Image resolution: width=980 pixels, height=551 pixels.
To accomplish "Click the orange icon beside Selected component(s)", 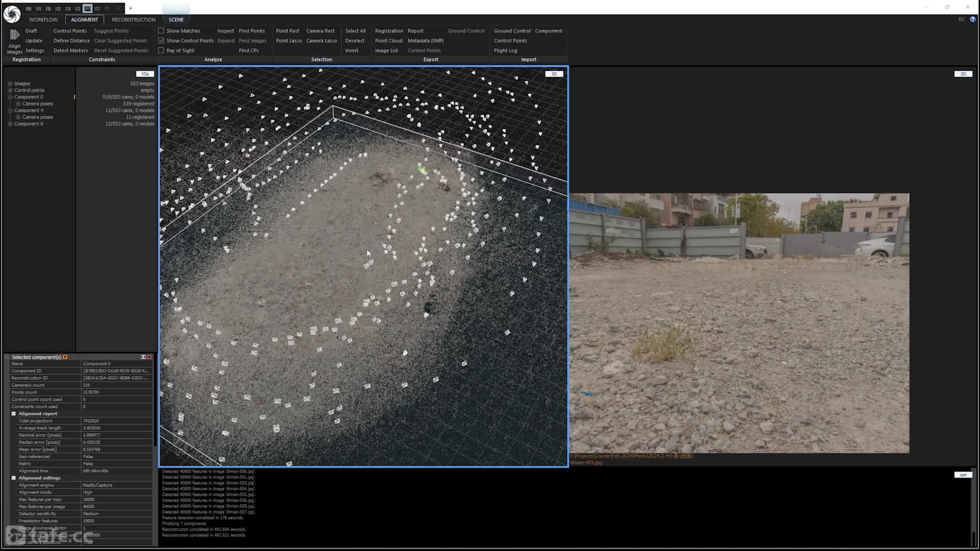I will [x=65, y=357].
